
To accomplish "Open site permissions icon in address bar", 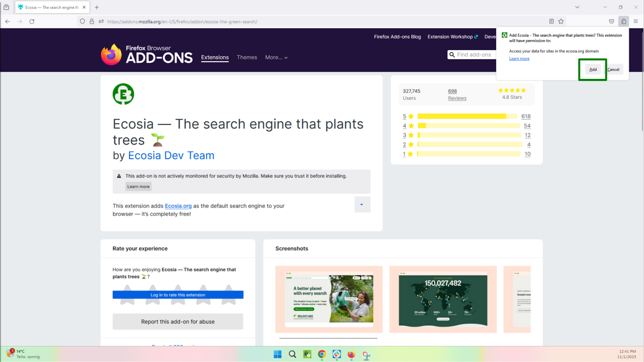I will [101, 21].
